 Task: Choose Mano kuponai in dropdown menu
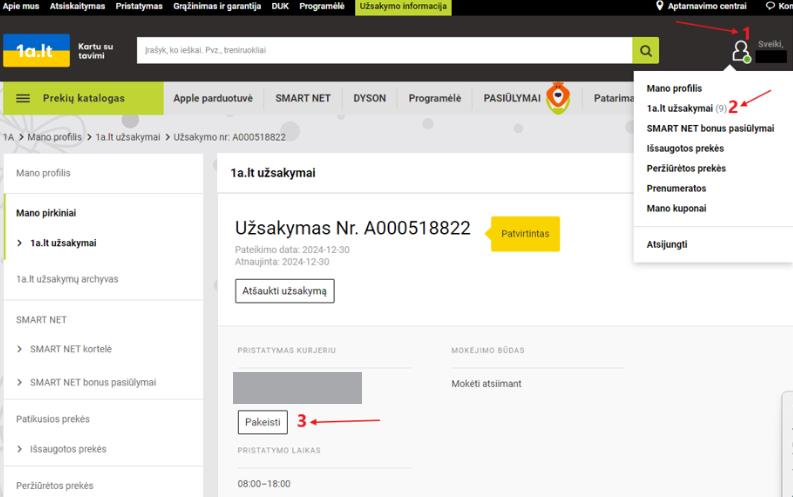pyautogui.click(x=676, y=208)
